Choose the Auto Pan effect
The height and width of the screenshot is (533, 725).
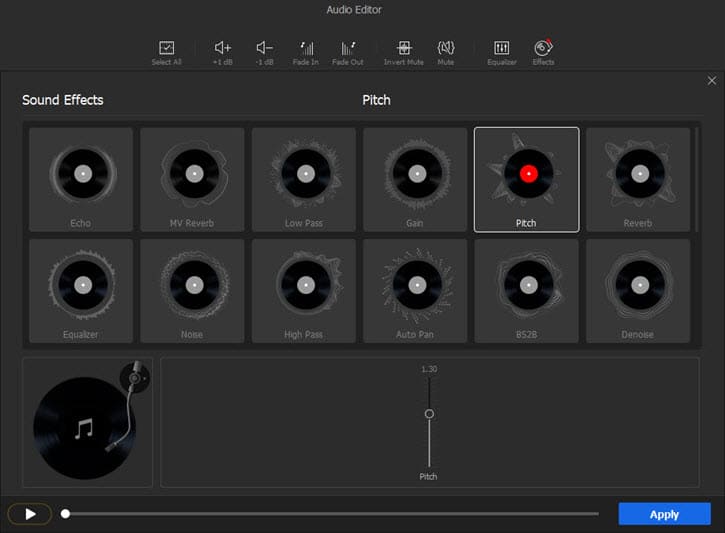coord(415,291)
